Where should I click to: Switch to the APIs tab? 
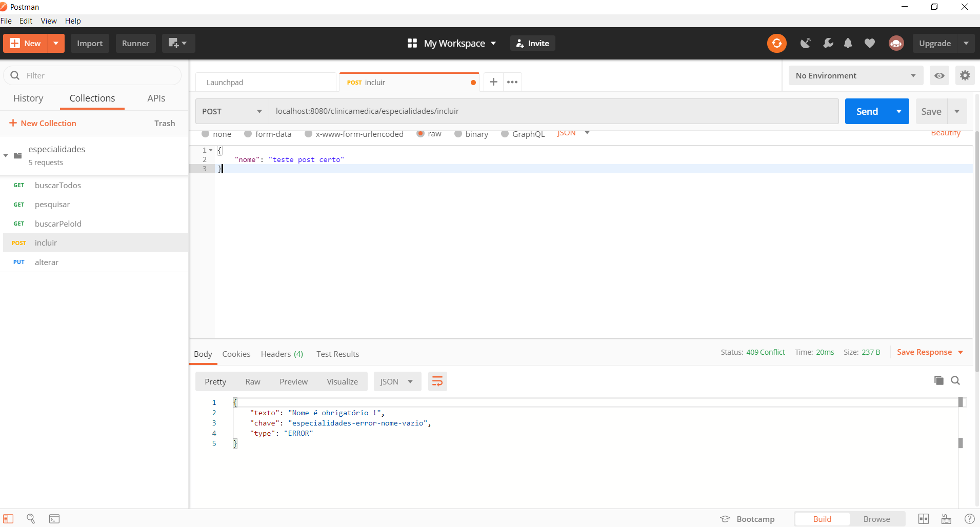pyautogui.click(x=156, y=98)
